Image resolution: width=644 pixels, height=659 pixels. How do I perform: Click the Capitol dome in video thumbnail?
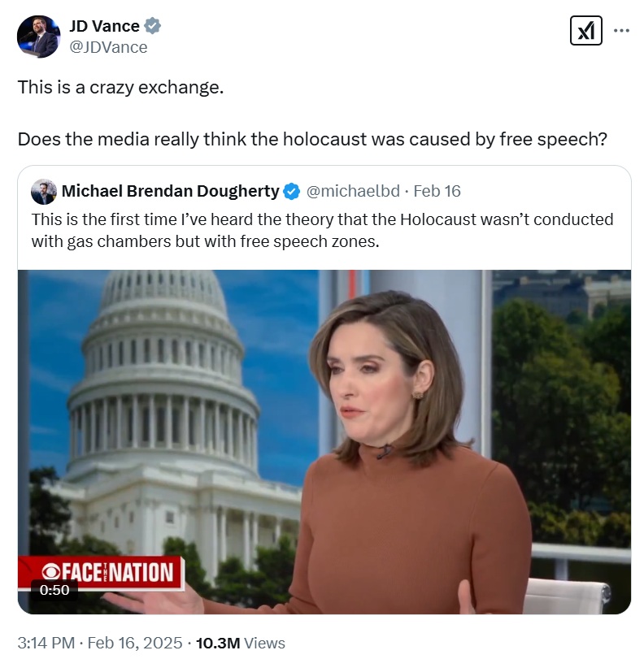tap(163, 370)
